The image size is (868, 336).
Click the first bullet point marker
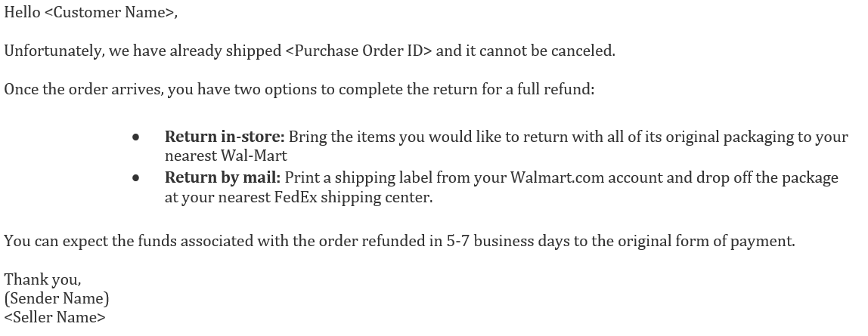135,138
